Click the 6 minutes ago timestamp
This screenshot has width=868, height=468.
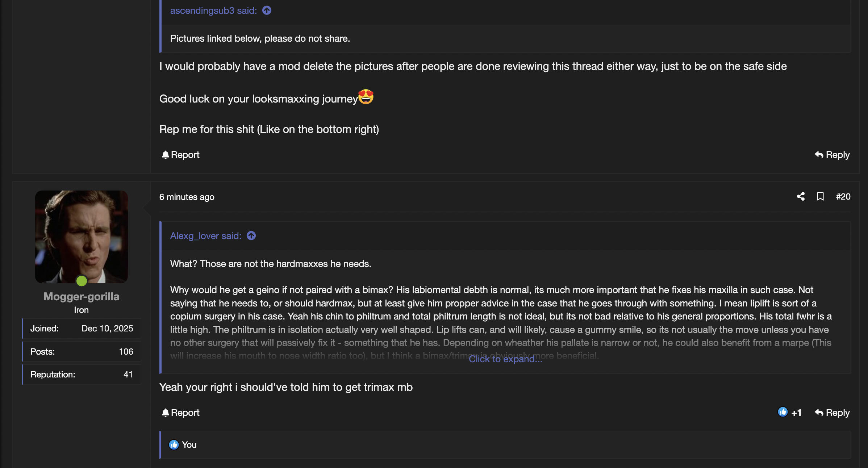tap(187, 197)
